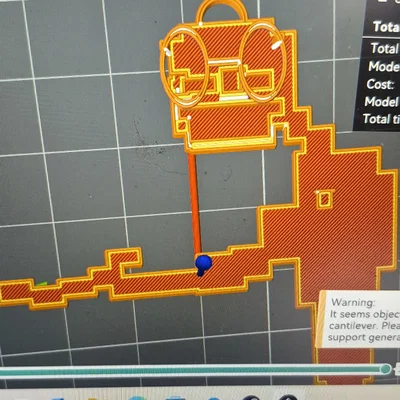The height and width of the screenshot is (400, 400).
Task: Click the blue nozzle position marker
Action: click(x=203, y=265)
